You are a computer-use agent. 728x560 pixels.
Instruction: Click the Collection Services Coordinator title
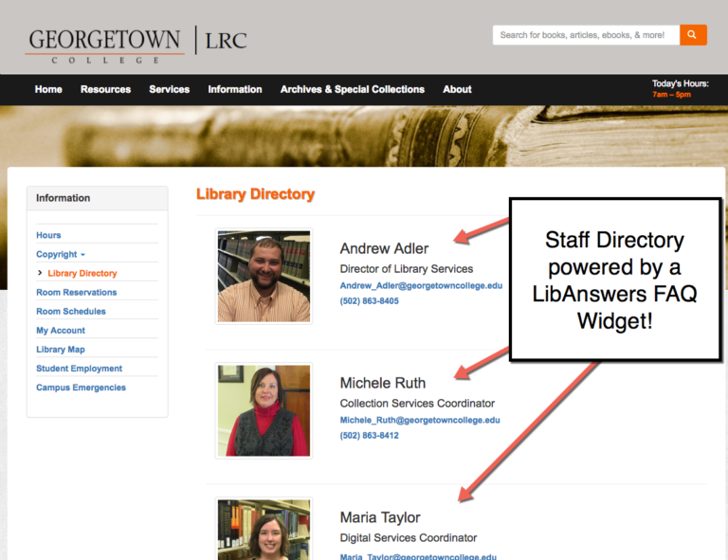417,404
